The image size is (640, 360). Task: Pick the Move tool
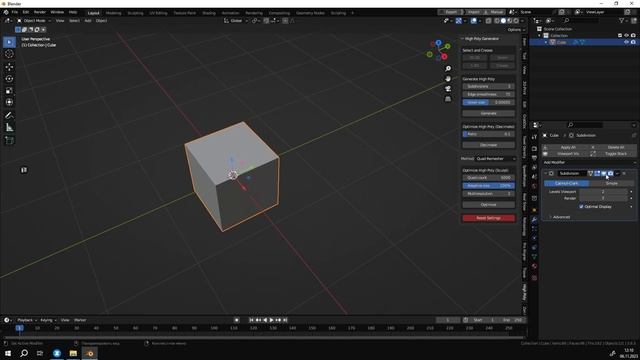pyautogui.click(x=9, y=67)
